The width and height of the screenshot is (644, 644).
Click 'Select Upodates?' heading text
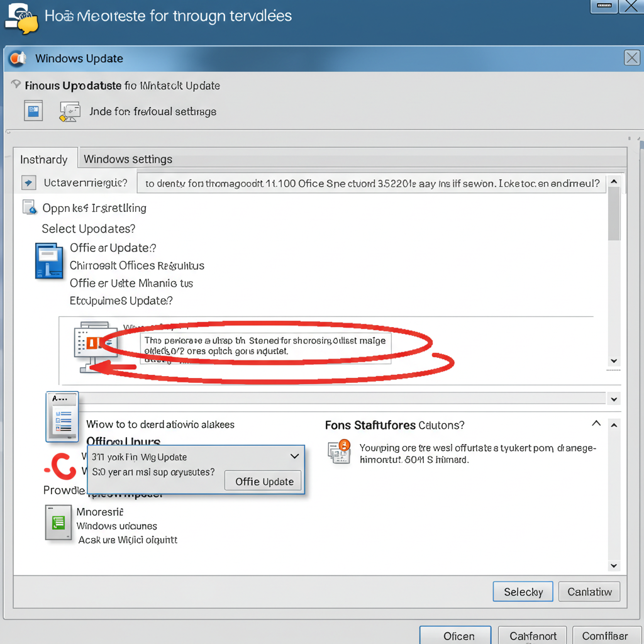coord(88,229)
